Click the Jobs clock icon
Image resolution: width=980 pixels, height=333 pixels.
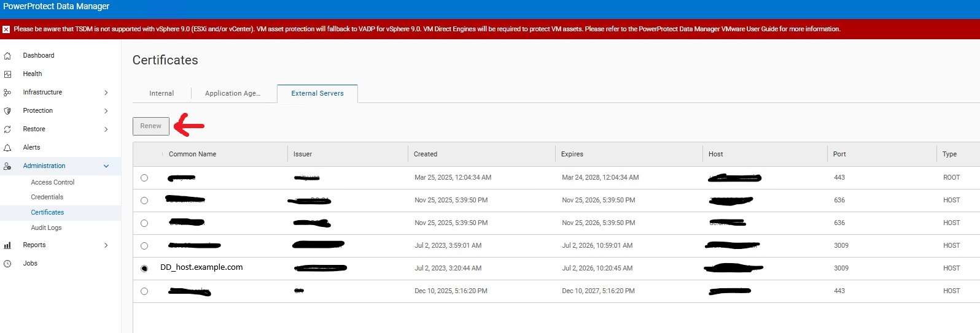click(x=7, y=264)
